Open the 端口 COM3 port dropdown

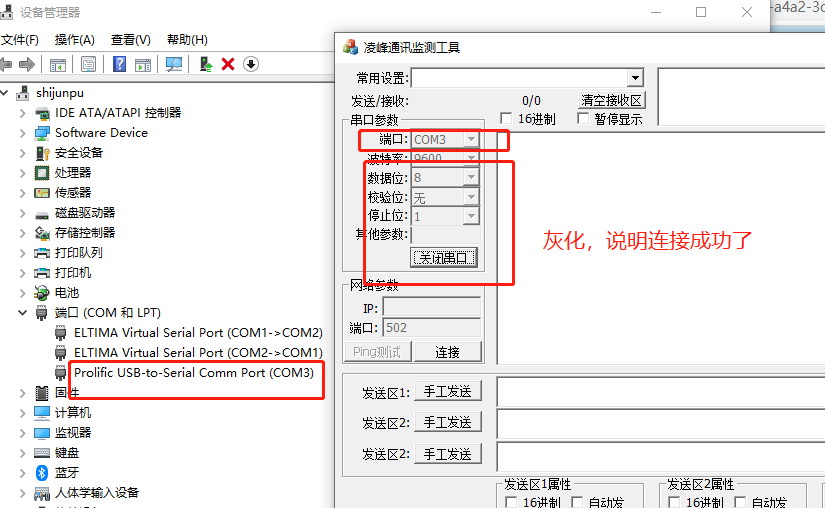pos(471,139)
